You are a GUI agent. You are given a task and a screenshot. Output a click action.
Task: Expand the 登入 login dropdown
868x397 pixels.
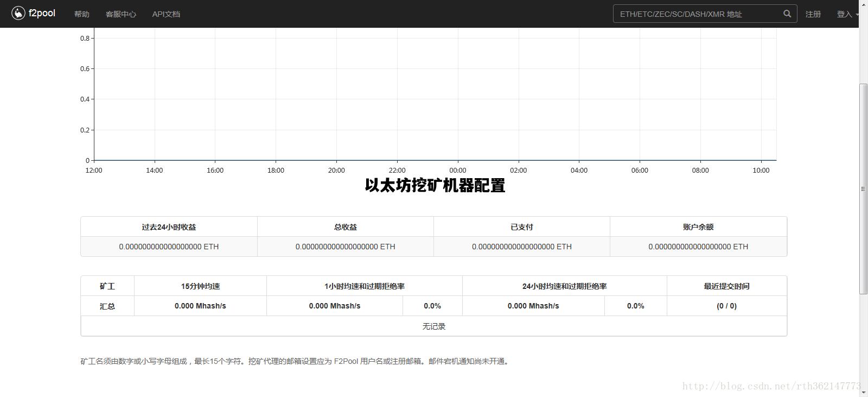click(x=847, y=14)
